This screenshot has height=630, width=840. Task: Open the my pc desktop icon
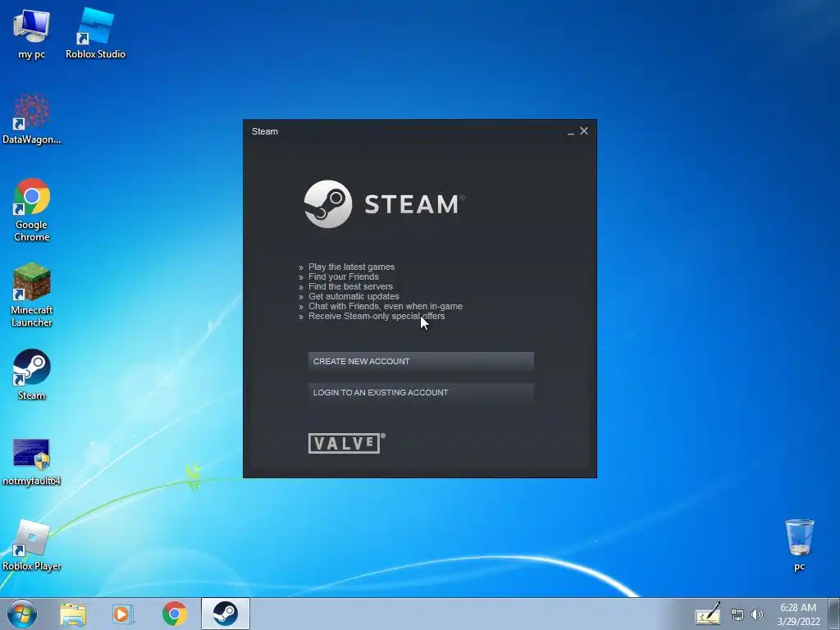click(32, 33)
